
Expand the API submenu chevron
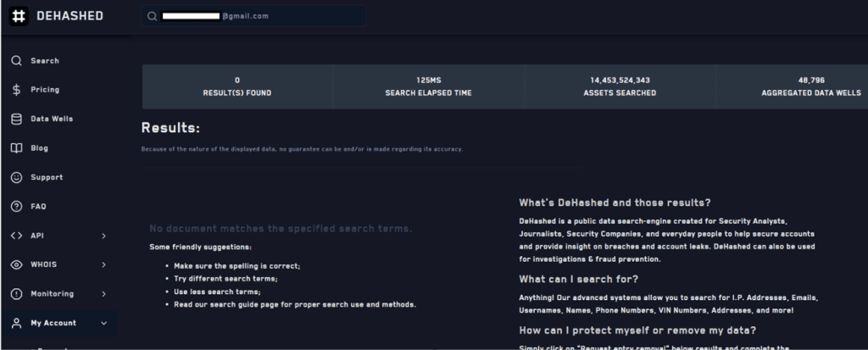(x=103, y=236)
